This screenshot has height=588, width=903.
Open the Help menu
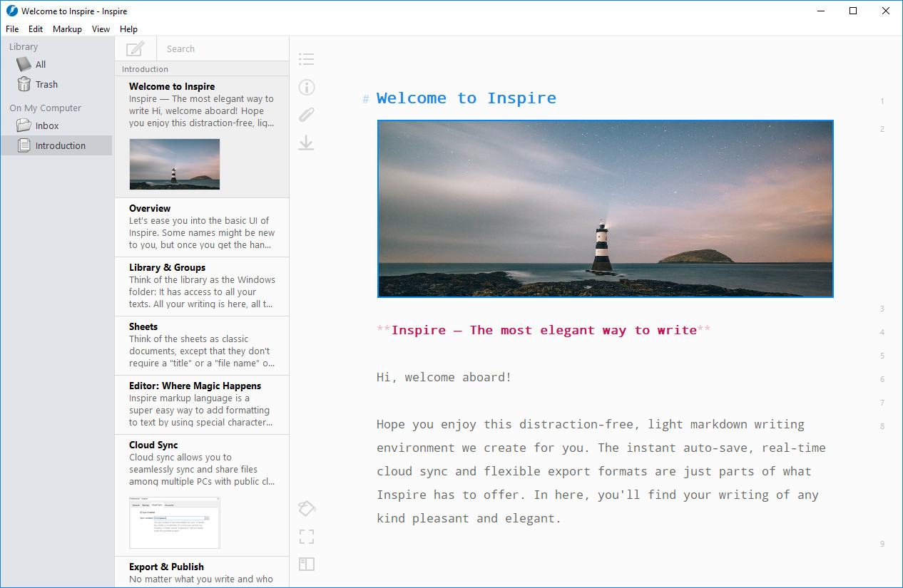129,29
